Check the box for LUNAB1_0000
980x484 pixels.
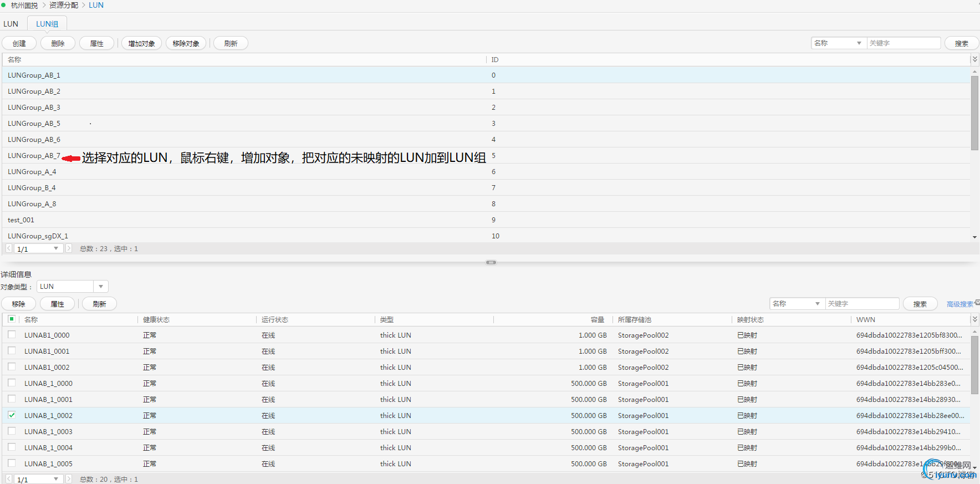click(x=12, y=335)
